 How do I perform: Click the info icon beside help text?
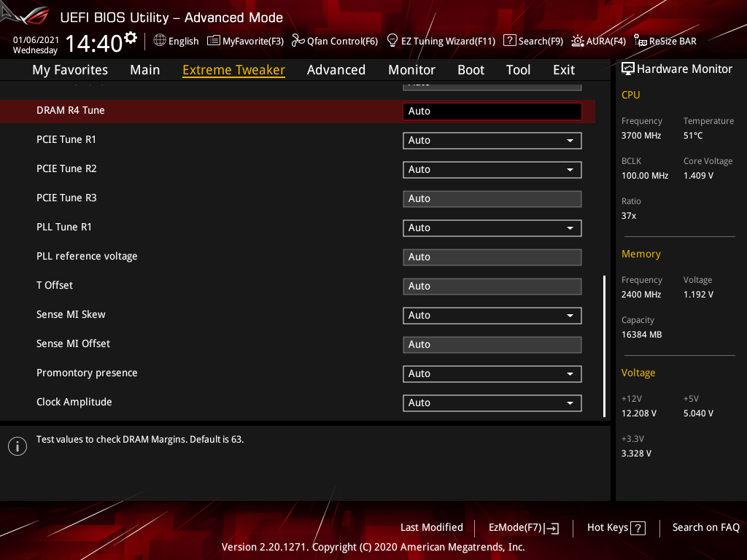pyautogui.click(x=18, y=446)
